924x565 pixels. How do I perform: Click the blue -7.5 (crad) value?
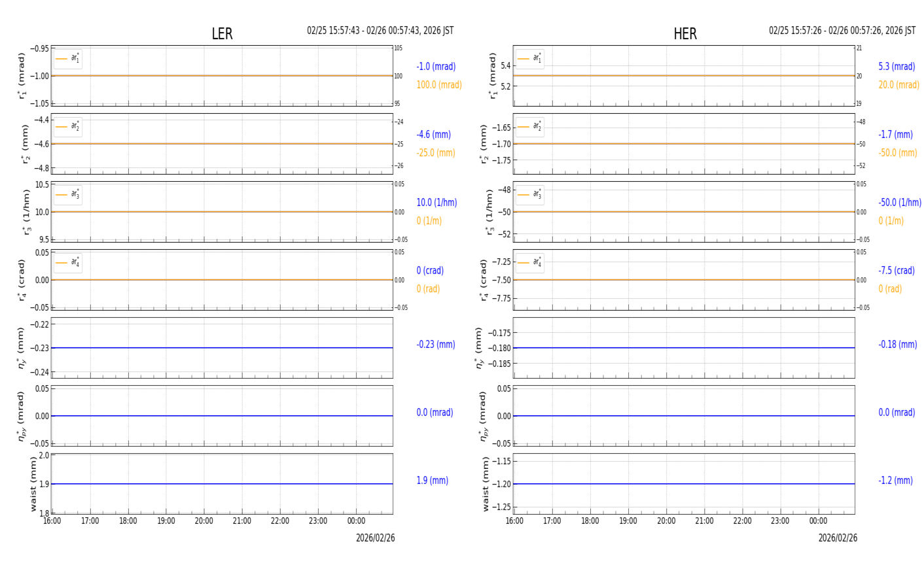pos(897,271)
